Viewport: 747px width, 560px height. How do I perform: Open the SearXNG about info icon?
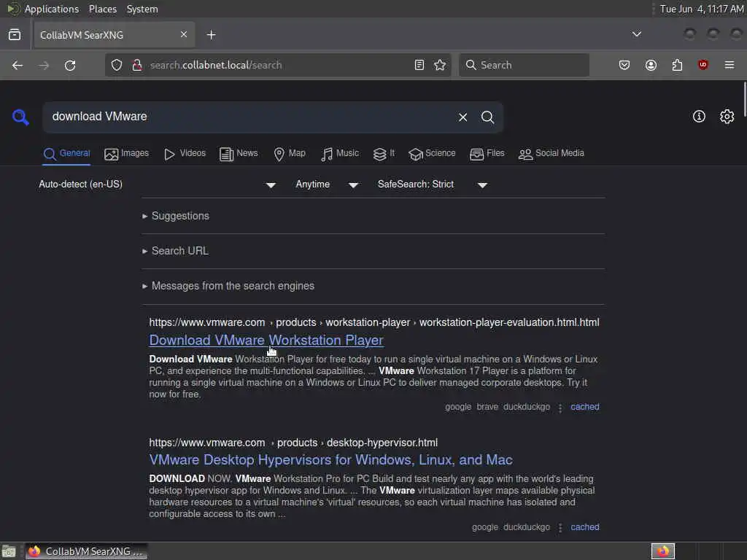[699, 117]
